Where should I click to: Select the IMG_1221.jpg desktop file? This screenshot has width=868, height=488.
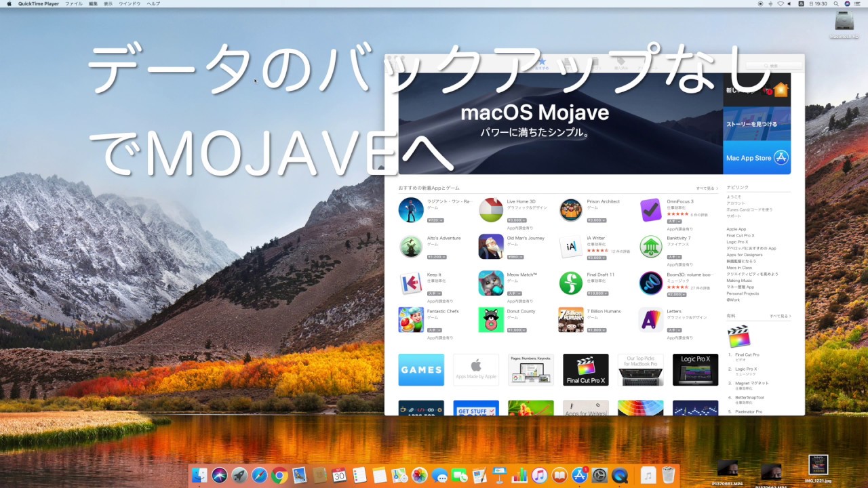pos(818,468)
